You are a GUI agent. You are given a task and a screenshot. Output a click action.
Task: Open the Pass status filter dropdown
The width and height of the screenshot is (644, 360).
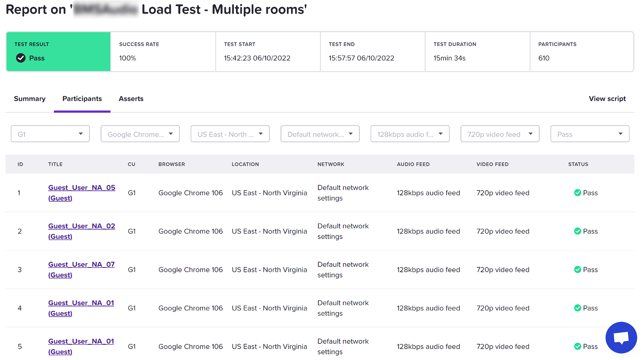point(590,134)
